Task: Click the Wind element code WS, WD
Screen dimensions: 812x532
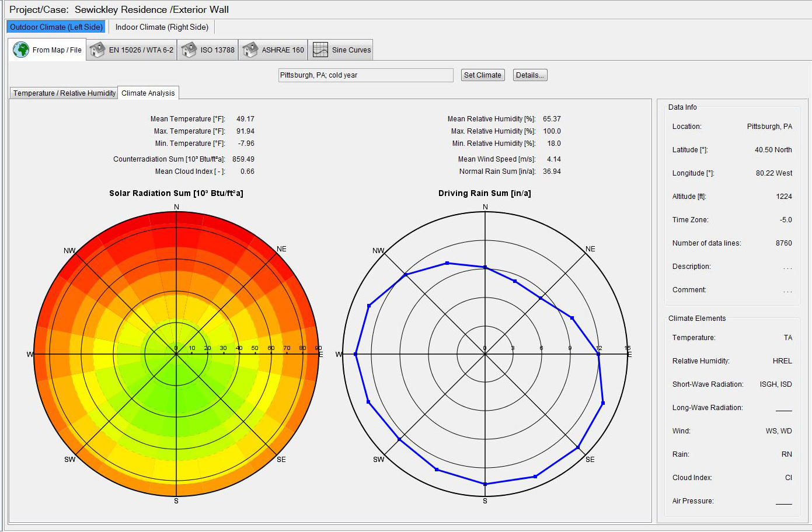Action: click(779, 431)
